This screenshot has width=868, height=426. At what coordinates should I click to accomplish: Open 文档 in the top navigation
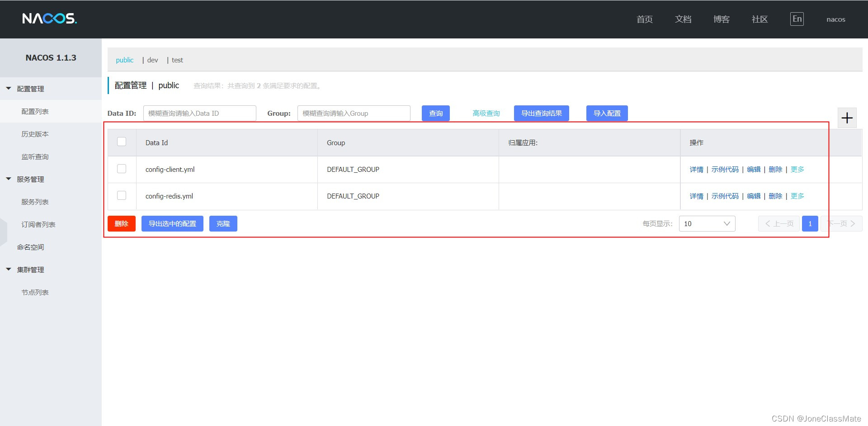tap(683, 19)
